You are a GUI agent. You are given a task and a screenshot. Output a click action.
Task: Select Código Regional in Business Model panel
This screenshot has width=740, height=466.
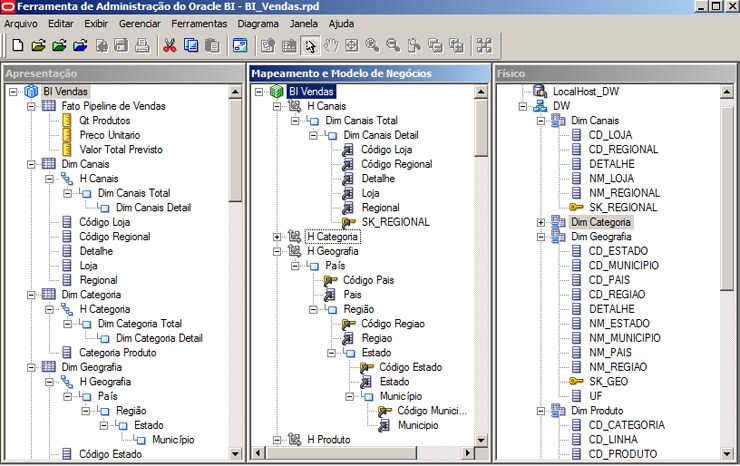(397, 164)
